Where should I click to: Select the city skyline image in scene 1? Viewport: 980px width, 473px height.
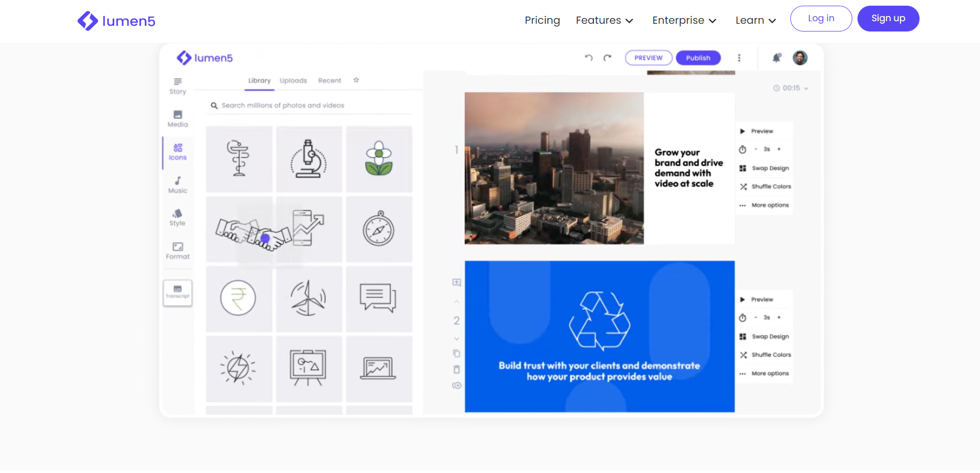(x=554, y=168)
